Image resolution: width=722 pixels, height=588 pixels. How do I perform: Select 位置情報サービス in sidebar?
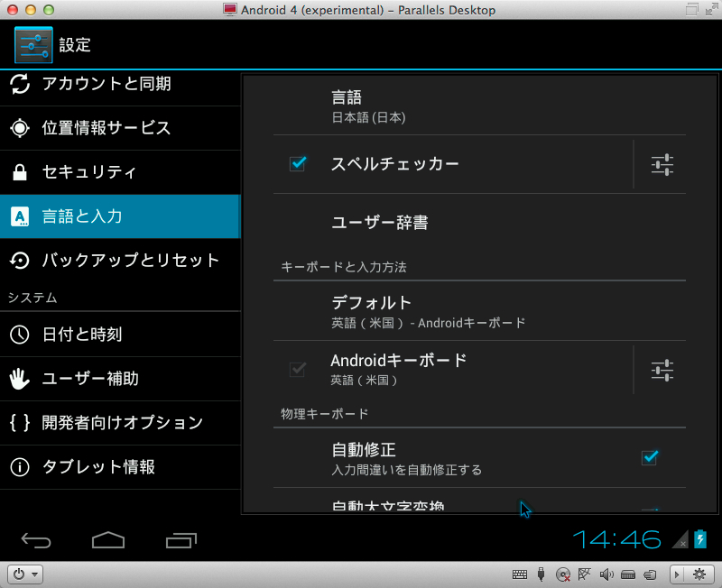pos(120,128)
